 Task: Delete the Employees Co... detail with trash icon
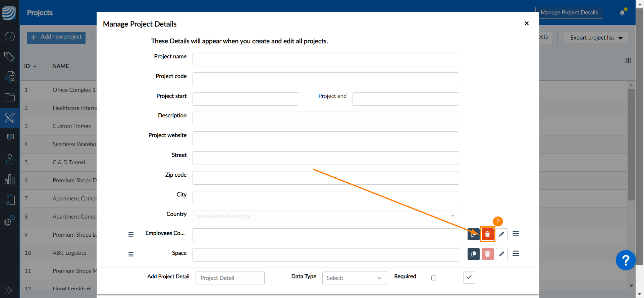tap(487, 234)
